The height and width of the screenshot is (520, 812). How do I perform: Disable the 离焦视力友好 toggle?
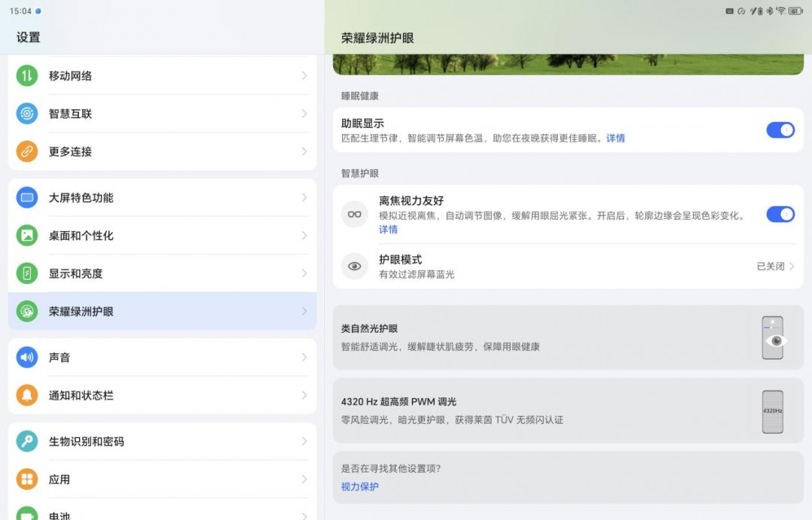[x=780, y=214]
